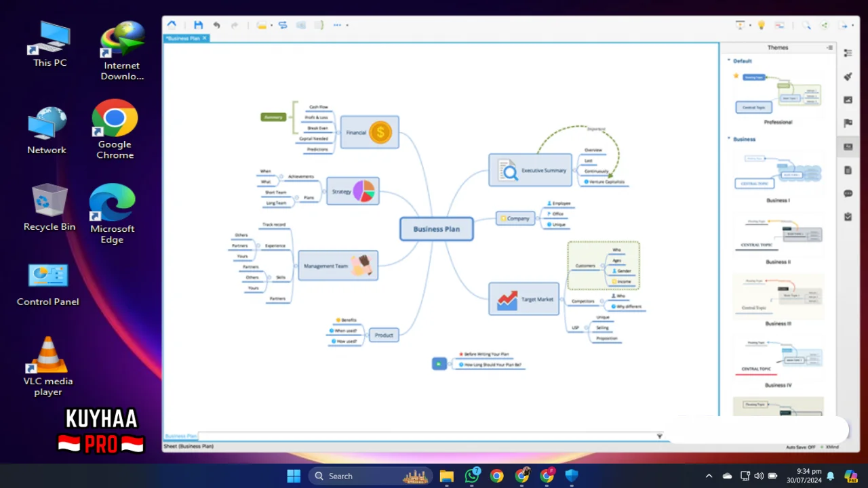Open the Outline sidebar panel icon
The height and width of the screenshot is (488, 868).
pos(848,53)
